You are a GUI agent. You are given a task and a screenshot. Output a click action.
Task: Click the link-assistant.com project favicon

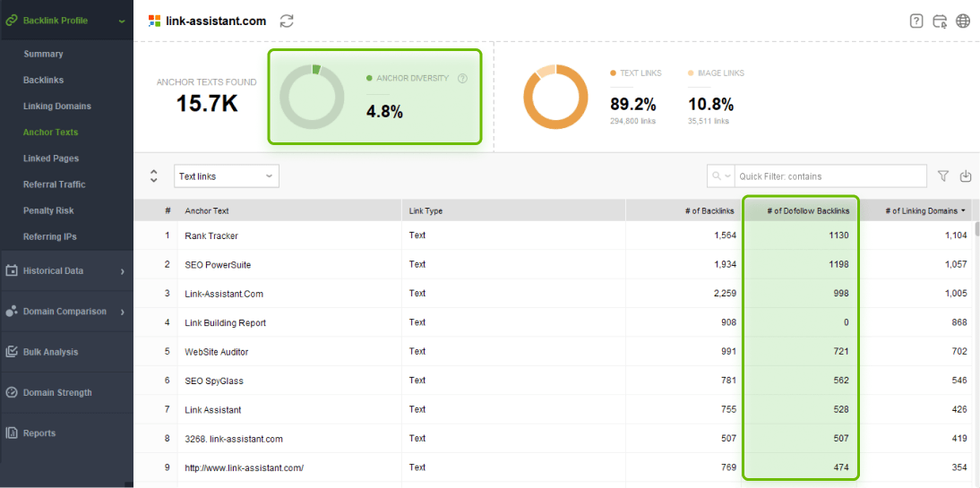(154, 21)
